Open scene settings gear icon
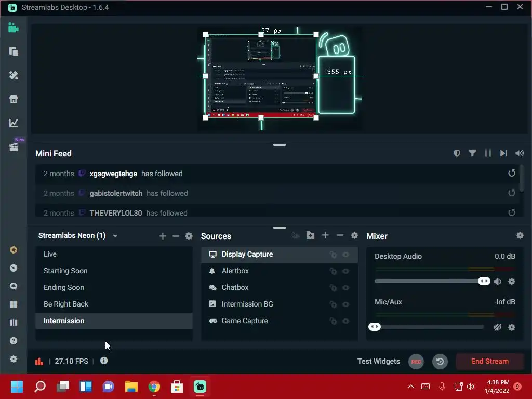This screenshot has width=532, height=399. coord(189,236)
